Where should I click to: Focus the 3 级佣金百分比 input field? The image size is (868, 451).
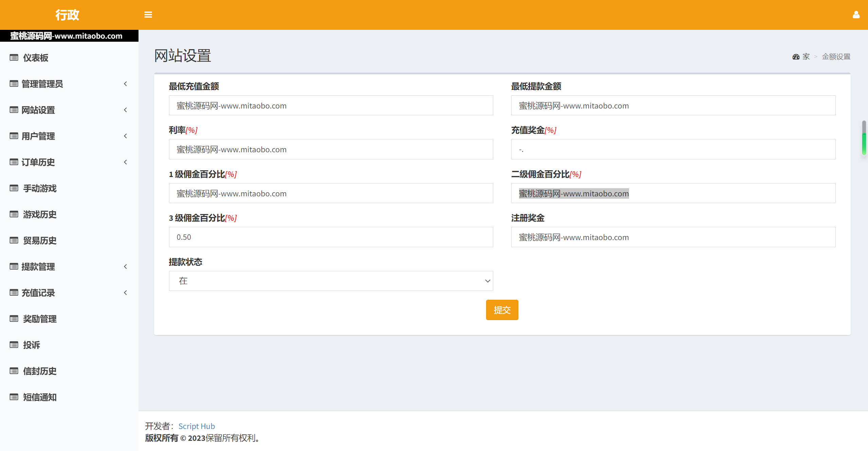click(x=331, y=237)
